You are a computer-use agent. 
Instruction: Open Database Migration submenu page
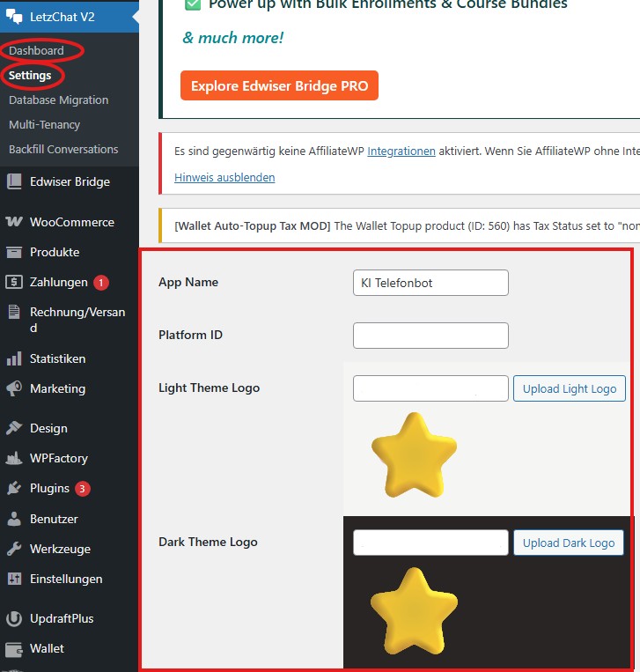click(x=59, y=100)
